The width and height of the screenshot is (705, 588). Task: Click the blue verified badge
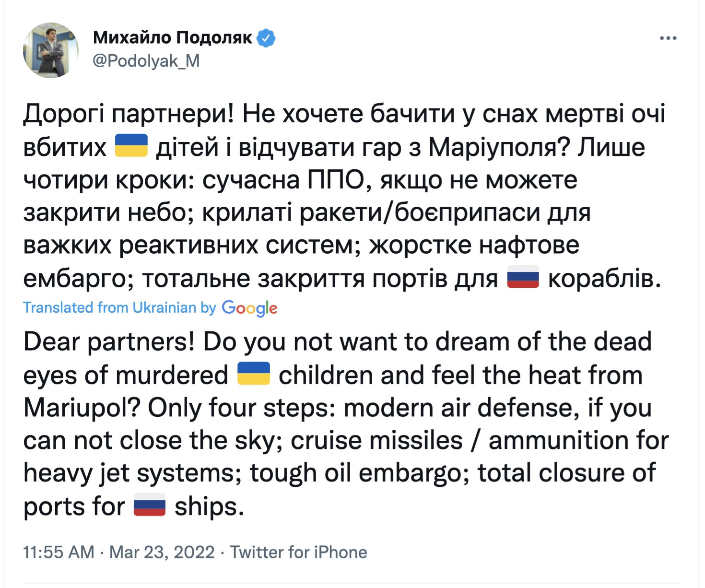tap(266, 38)
